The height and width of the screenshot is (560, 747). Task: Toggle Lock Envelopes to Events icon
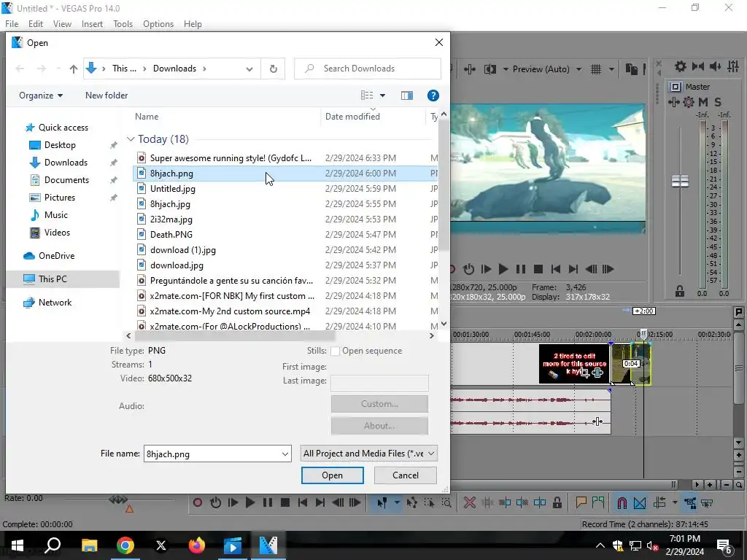pyautogui.click(x=690, y=502)
